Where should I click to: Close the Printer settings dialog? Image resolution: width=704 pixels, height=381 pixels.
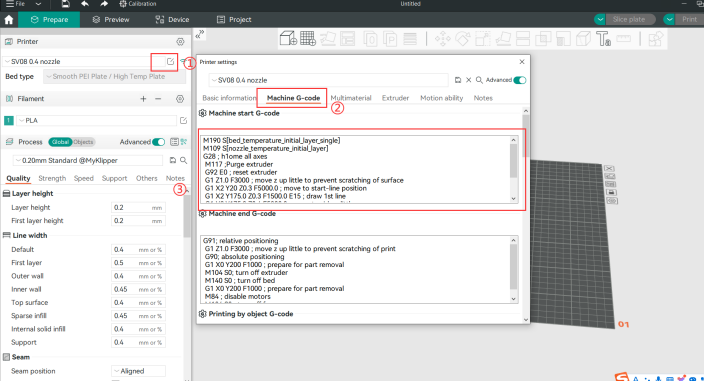pos(522,62)
